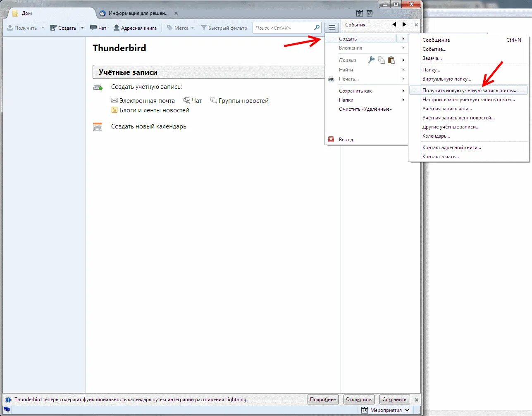Select Календарь… menu item
Viewport: 532px width, 416px height.
[x=468, y=136]
